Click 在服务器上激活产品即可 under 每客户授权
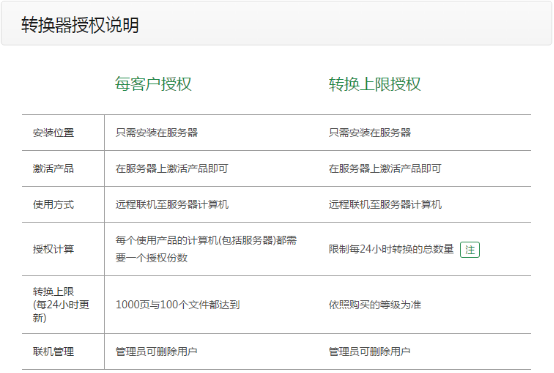This screenshot has height=373, width=554. point(172,168)
